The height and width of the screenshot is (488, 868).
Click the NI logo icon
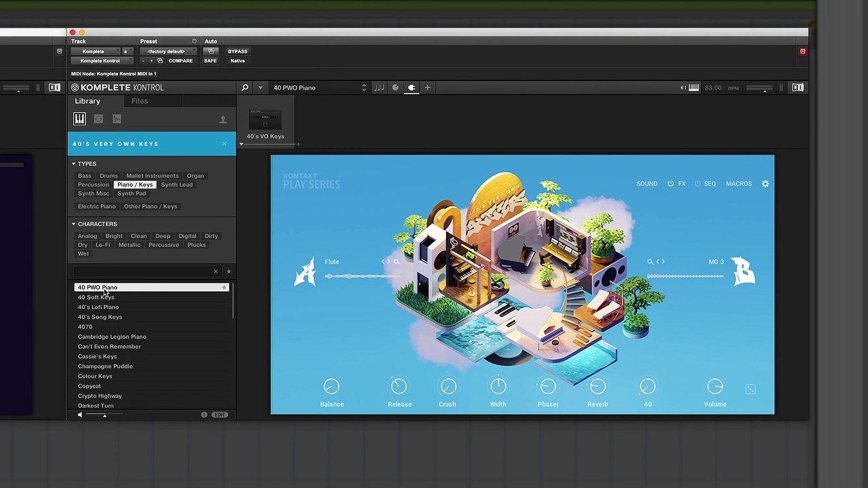click(x=797, y=87)
